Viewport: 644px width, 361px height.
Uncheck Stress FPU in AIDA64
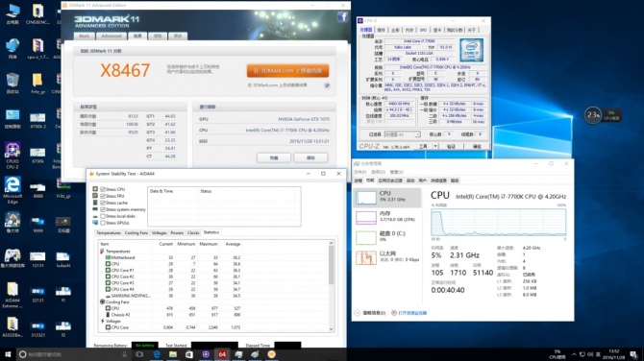tap(103, 196)
